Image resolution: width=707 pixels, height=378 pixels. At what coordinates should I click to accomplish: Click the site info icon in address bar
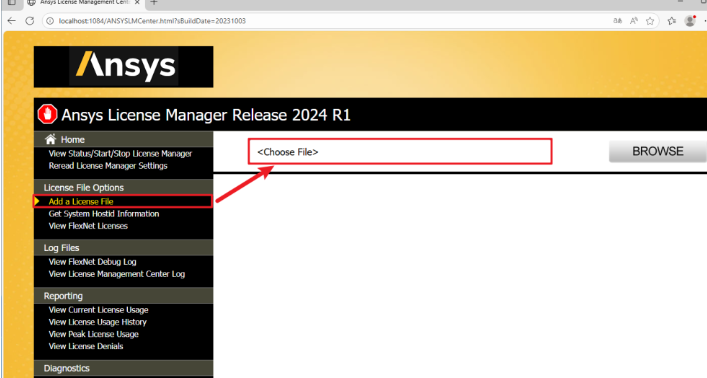(x=50, y=21)
